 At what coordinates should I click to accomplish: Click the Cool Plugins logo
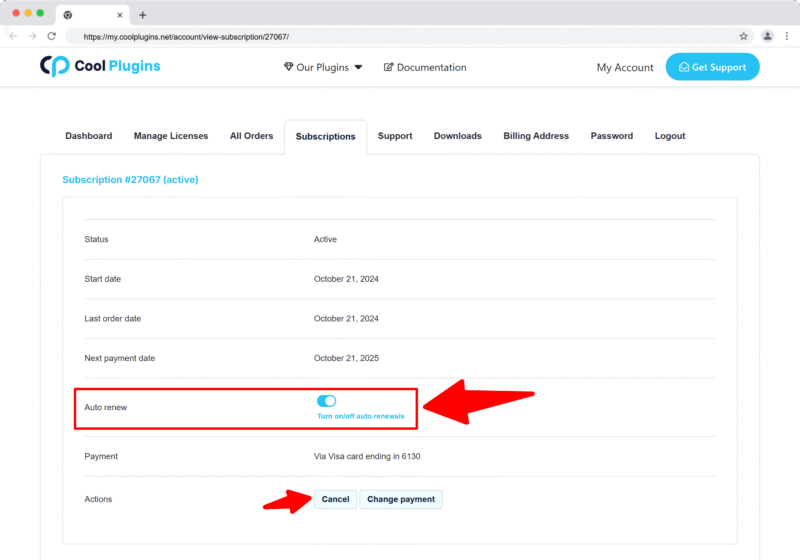click(x=100, y=66)
